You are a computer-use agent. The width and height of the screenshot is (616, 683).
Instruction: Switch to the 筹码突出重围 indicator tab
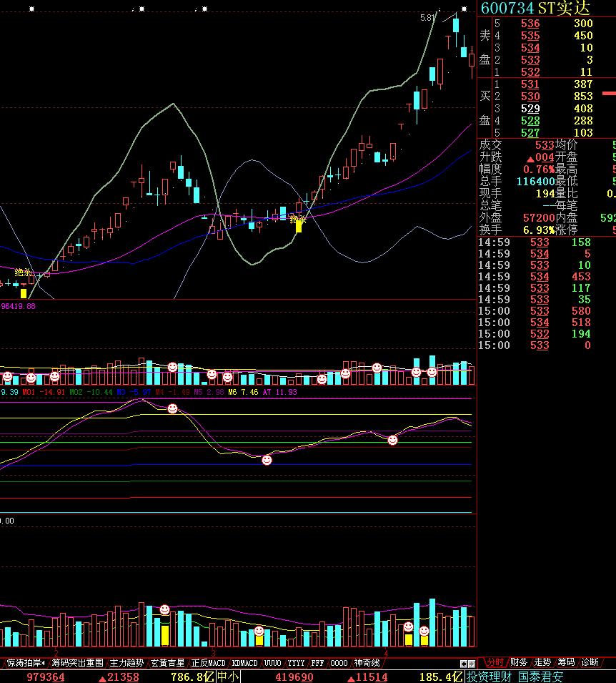pos(77,663)
